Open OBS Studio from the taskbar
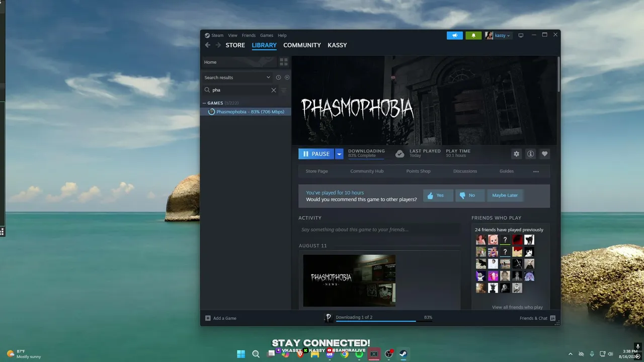644x362 pixels. (x=389, y=354)
